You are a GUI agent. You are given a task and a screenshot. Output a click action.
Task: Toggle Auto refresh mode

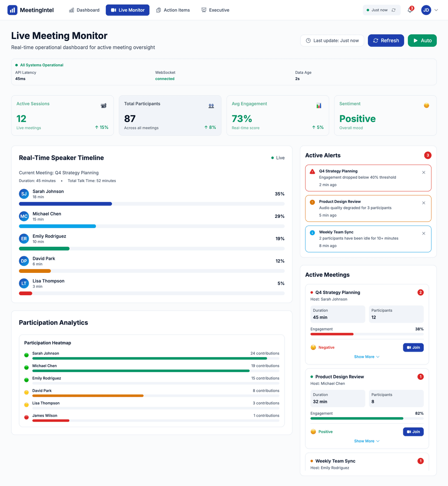[x=422, y=41]
